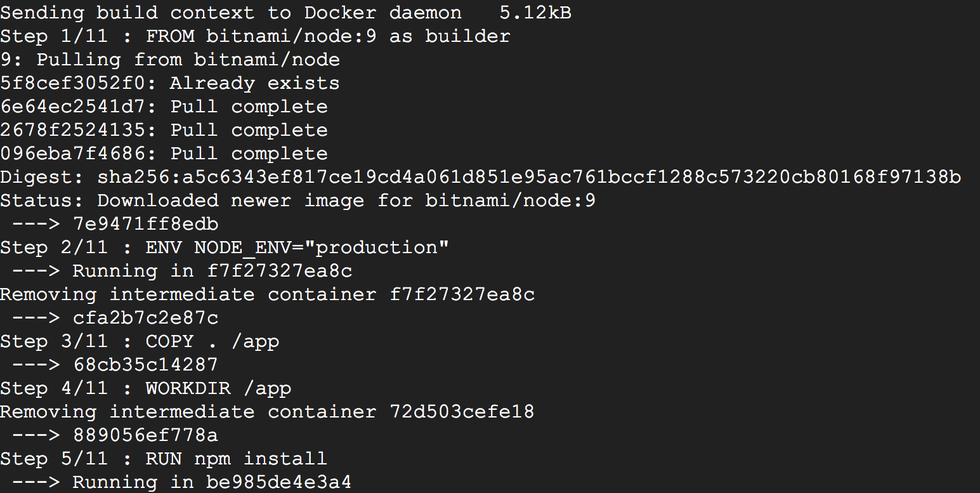Click the "Running in f7f27327ea8c" line
The width and height of the screenshot is (980, 493).
pos(212,271)
